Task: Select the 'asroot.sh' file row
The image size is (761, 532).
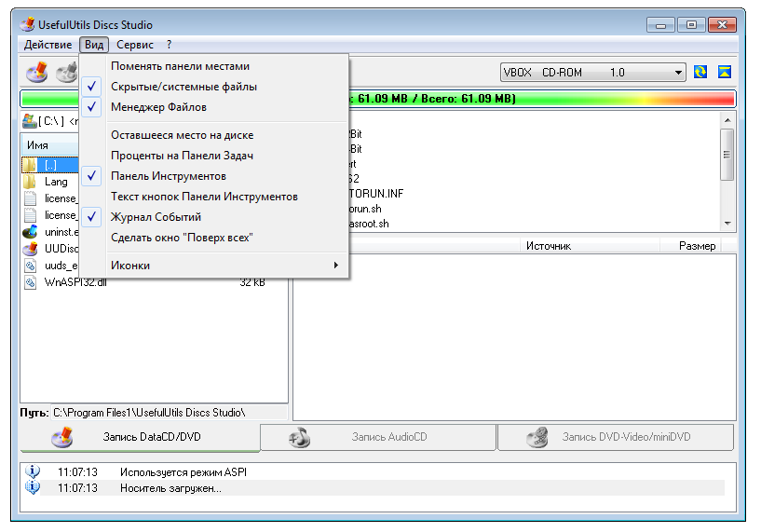Action: click(x=370, y=224)
